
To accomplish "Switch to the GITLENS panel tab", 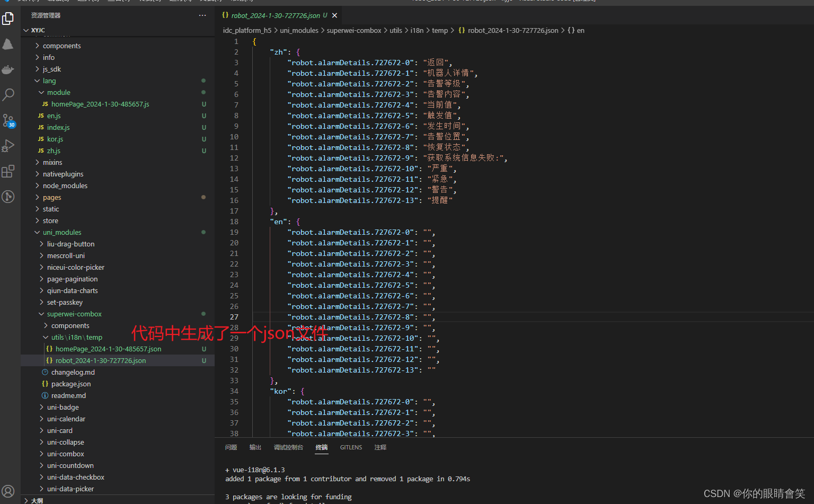I will click(351, 447).
